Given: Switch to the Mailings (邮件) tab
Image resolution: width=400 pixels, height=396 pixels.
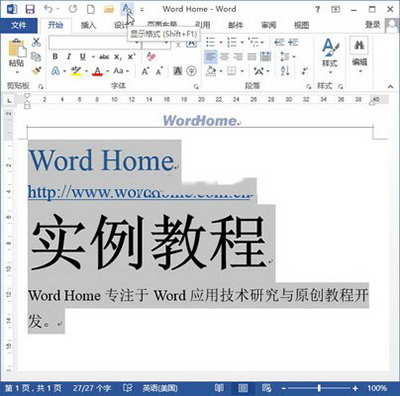Looking at the screenshot, I should coord(236,25).
